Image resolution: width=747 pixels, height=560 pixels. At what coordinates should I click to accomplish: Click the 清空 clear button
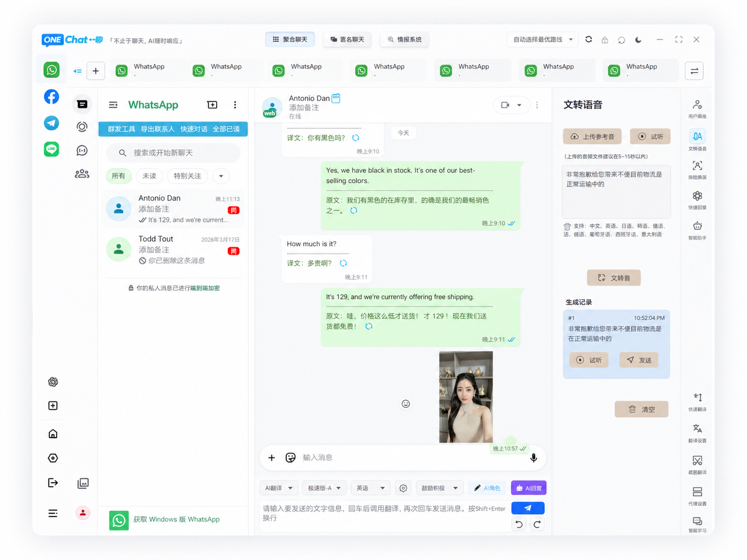(641, 409)
